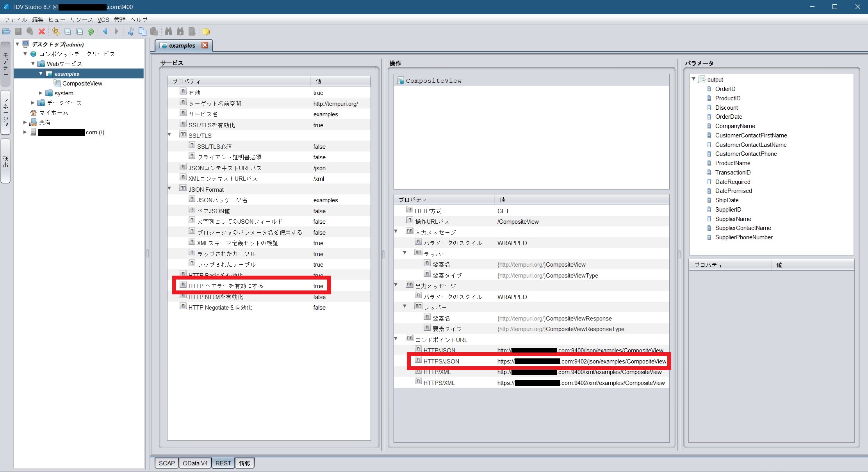
Task: Click the red X delete toolbar icon
Action: (x=41, y=32)
